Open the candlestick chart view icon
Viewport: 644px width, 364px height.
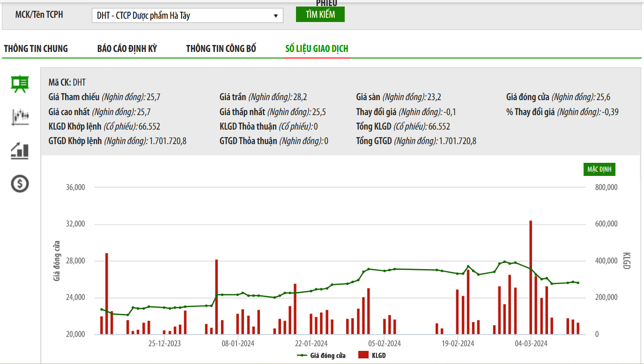pyautogui.click(x=20, y=117)
